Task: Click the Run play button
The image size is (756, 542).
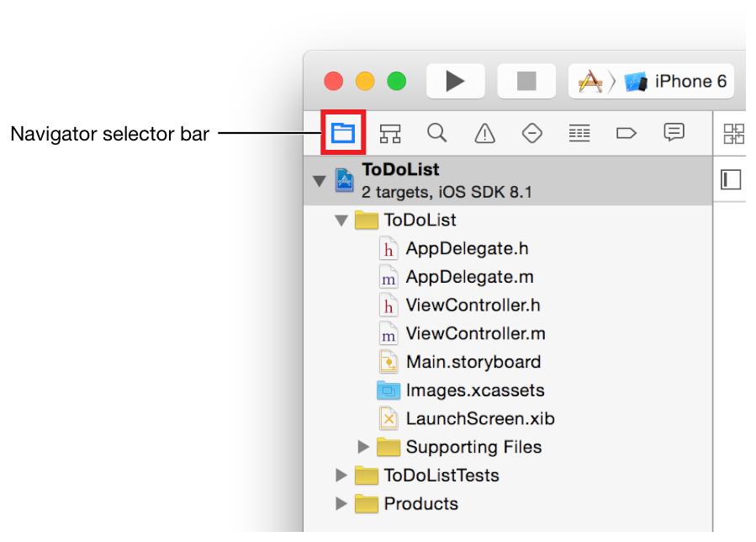Action: [x=455, y=81]
